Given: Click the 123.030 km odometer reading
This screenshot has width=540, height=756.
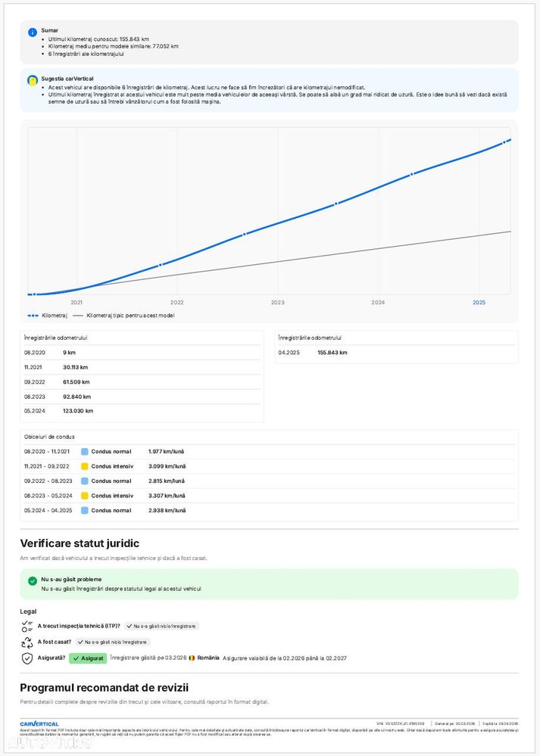Looking at the screenshot, I should click(78, 411).
